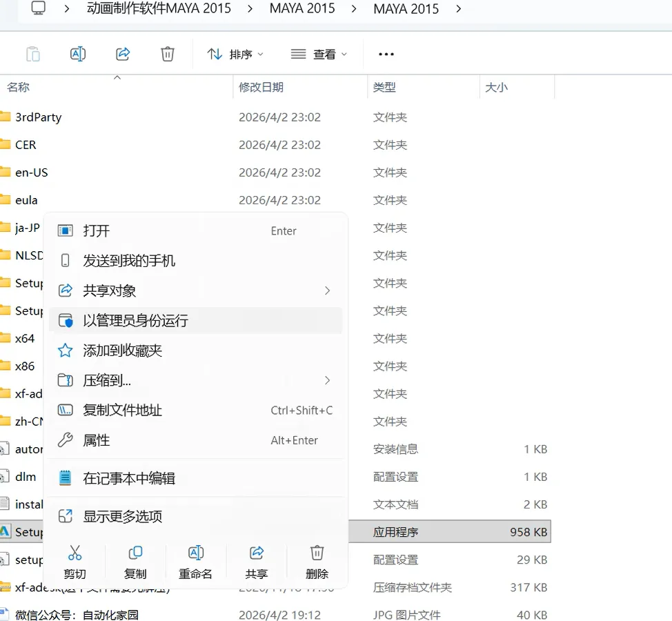Select the x64 folder
Viewport: 672px width, 621px height.
point(24,339)
